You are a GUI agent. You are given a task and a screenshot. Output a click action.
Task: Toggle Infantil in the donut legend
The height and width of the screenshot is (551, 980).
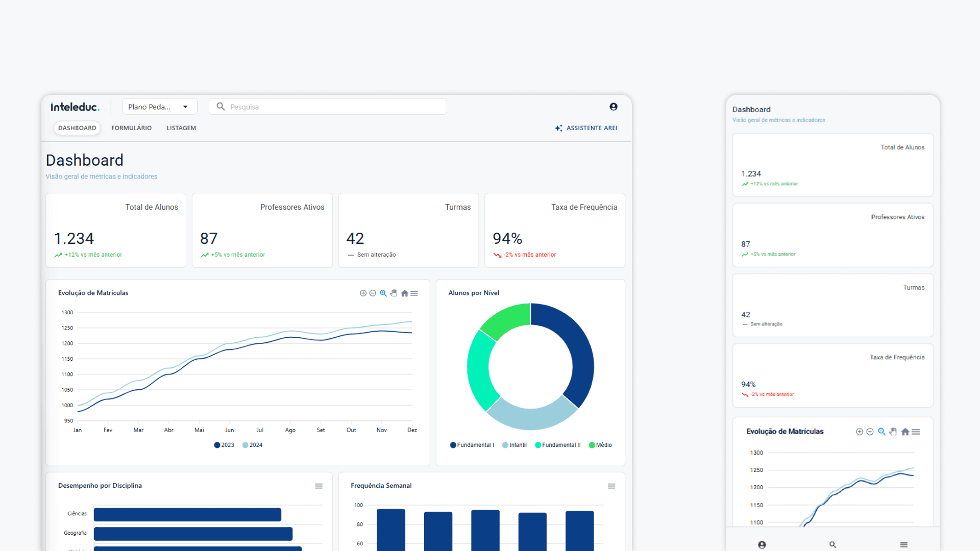(514, 445)
